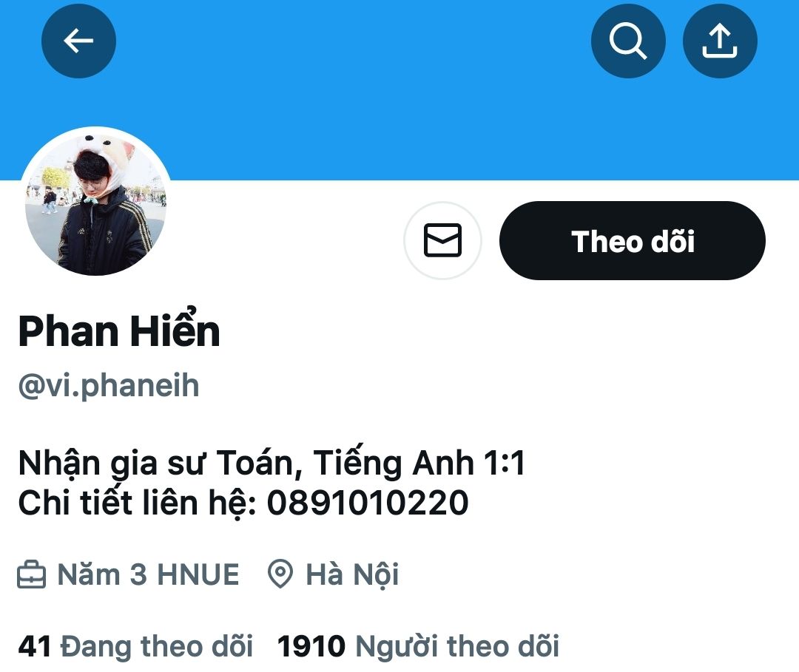The image size is (799, 672).
Task: Tap the share upload icon
Action: click(720, 41)
